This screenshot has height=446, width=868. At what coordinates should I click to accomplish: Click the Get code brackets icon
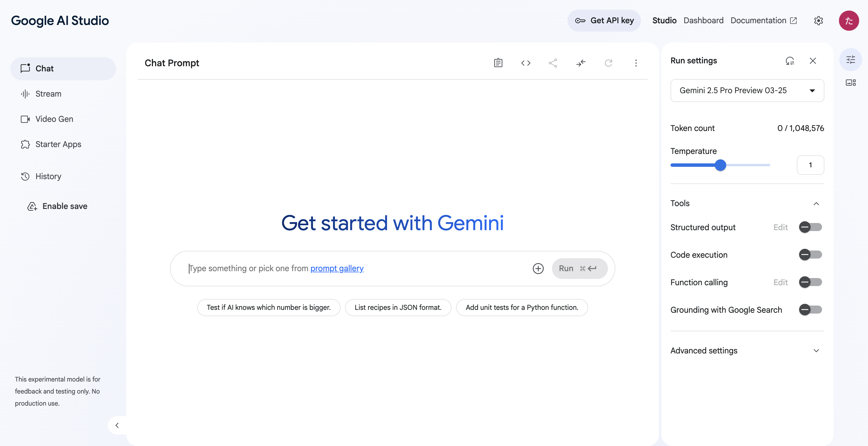pos(526,63)
